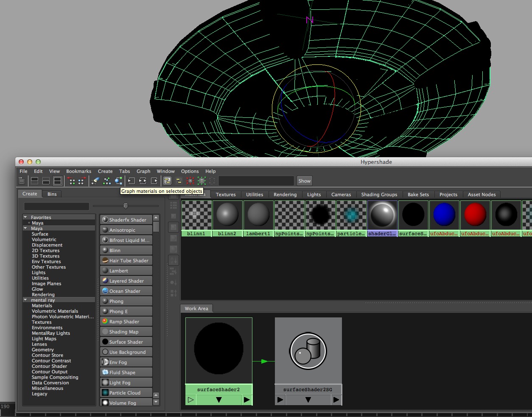This screenshot has height=417, width=532.
Task: Click Graph materials on selected objects icon
Action: point(118,181)
